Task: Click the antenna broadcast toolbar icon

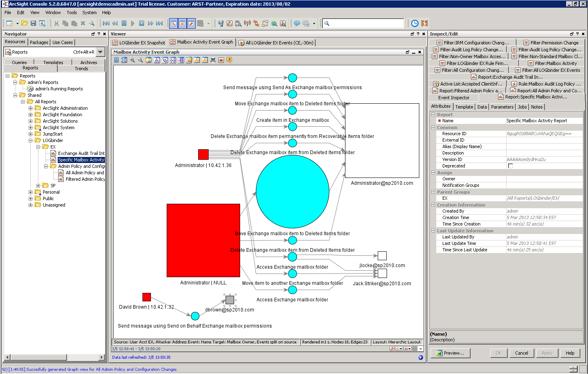Action: click(247, 23)
